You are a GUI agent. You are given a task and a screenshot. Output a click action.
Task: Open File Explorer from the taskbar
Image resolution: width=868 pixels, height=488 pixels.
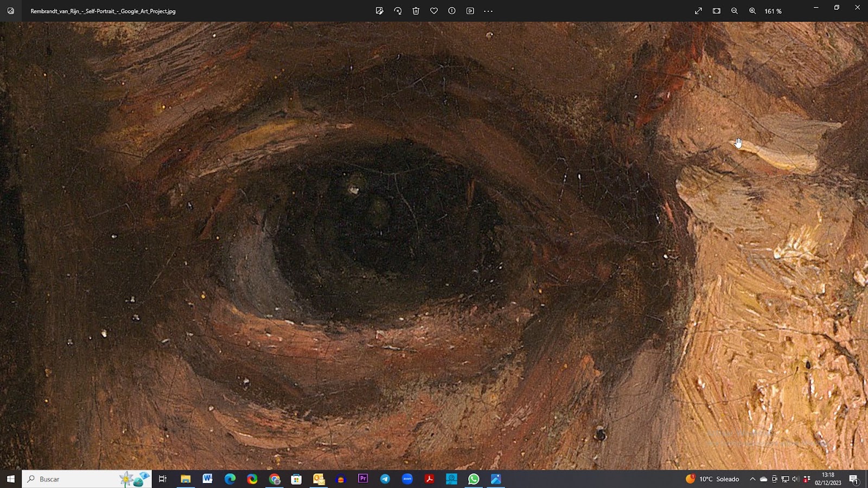186,479
